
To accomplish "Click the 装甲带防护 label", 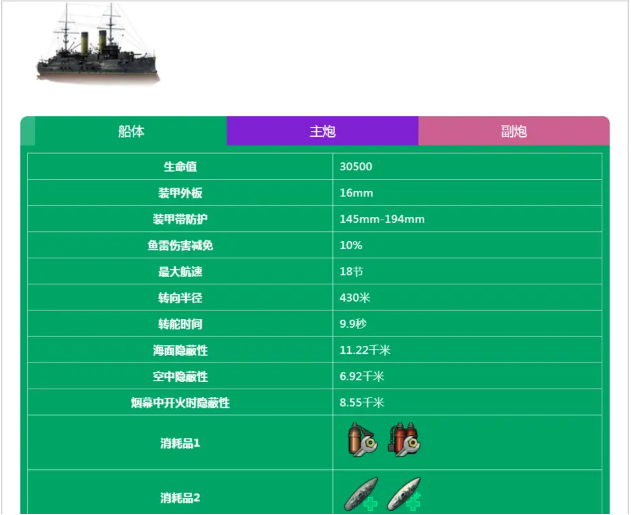I will (180, 219).
